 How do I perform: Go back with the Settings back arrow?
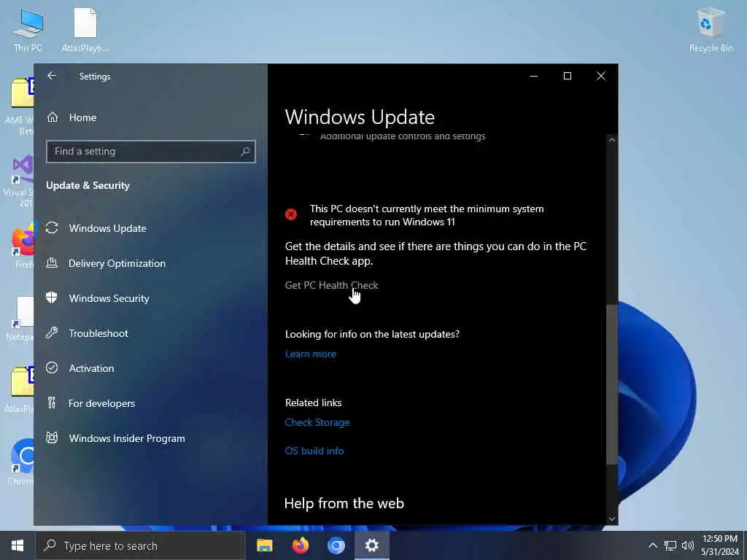[52, 76]
